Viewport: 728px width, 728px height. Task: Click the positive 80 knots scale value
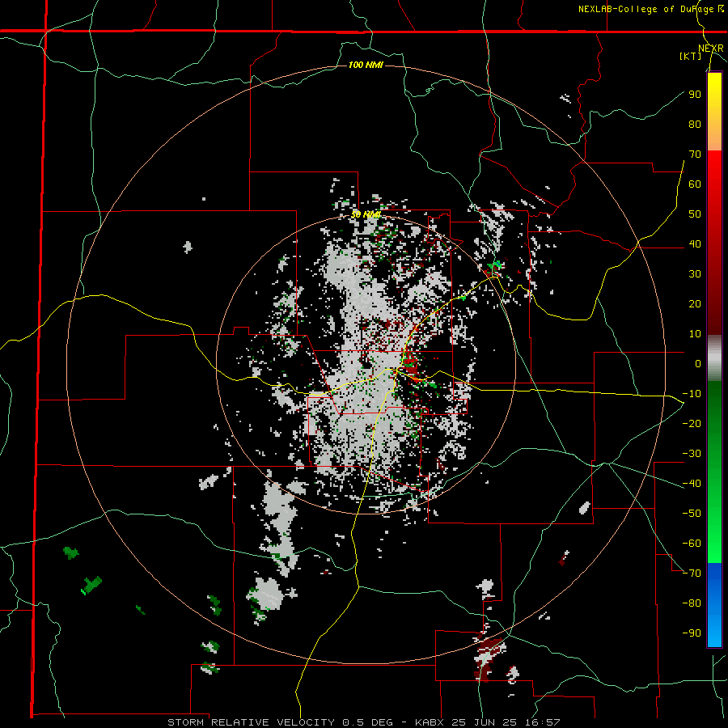tap(695, 124)
